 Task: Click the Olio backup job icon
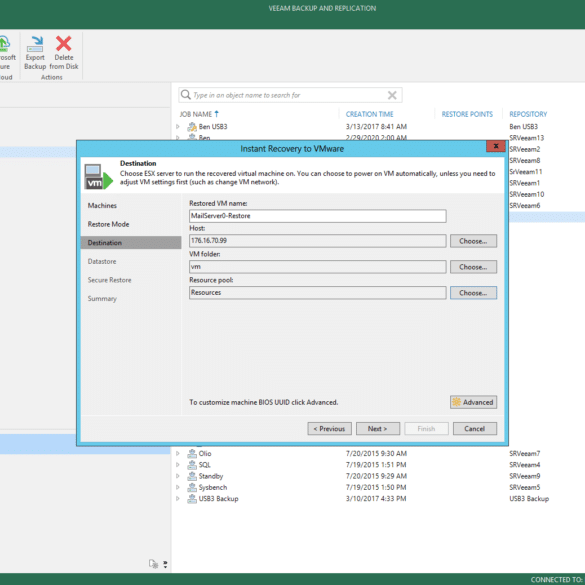[192, 454]
